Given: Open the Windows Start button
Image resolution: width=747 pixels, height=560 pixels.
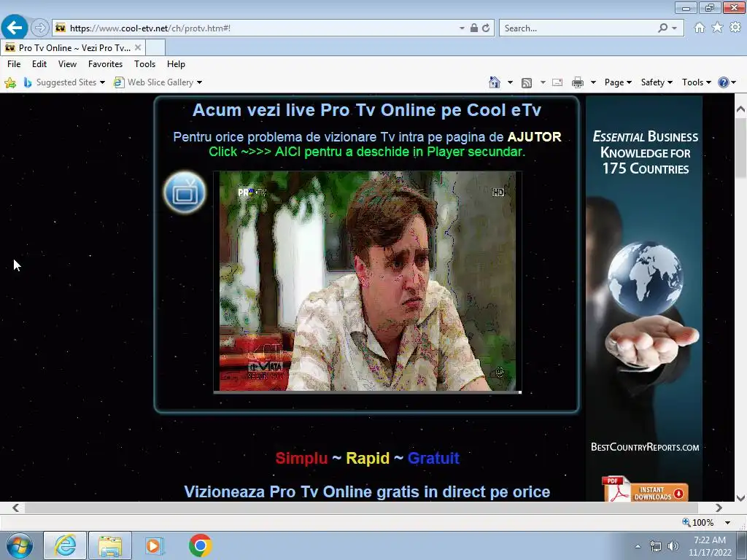Looking at the screenshot, I should click(20, 545).
